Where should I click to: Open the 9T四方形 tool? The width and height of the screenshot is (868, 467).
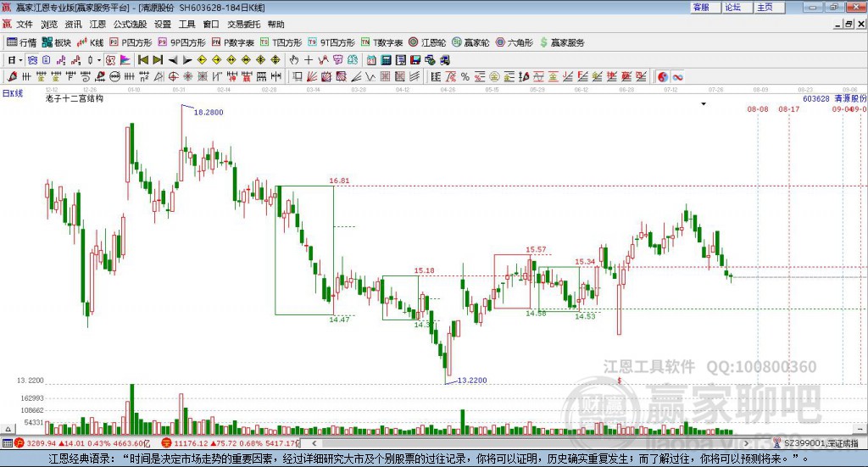pos(331,42)
